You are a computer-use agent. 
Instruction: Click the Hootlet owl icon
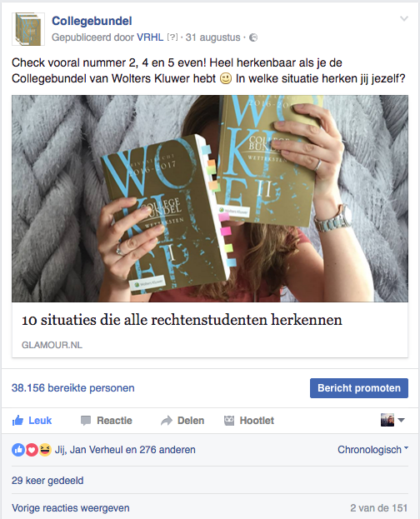tap(229, 421)
